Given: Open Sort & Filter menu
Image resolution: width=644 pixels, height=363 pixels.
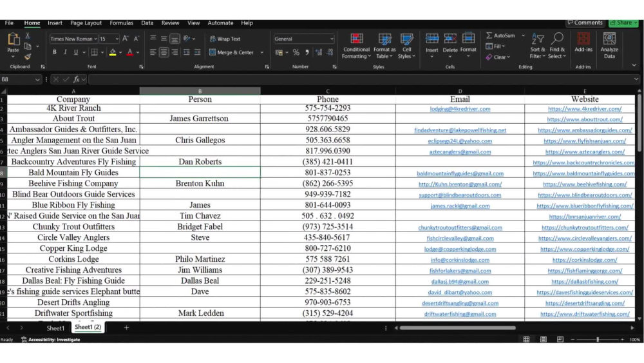Looking at the screenshot, I should click(x=538, y=46).
